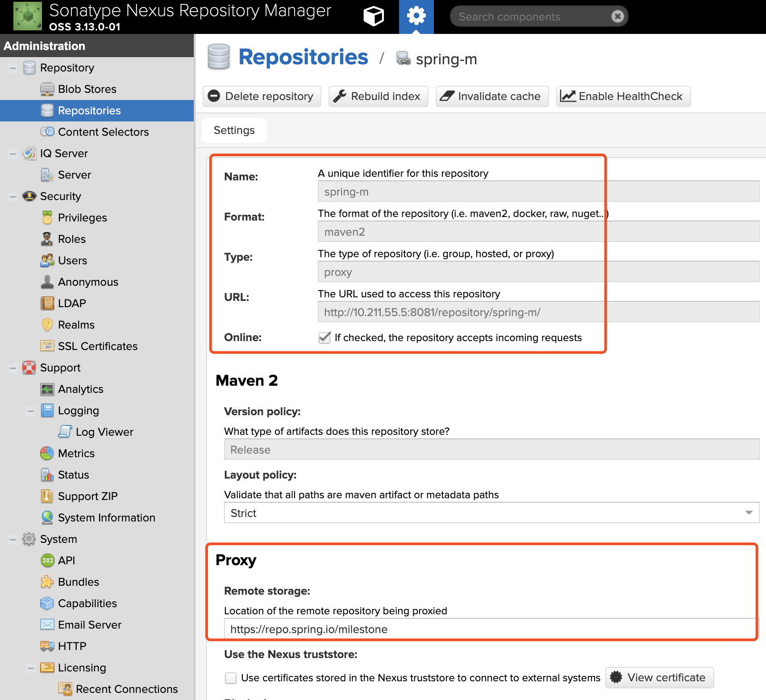Viewport: 766px width, 700px height.
Task: Open the Layout policy Strict dropdown
Action: 749,512
